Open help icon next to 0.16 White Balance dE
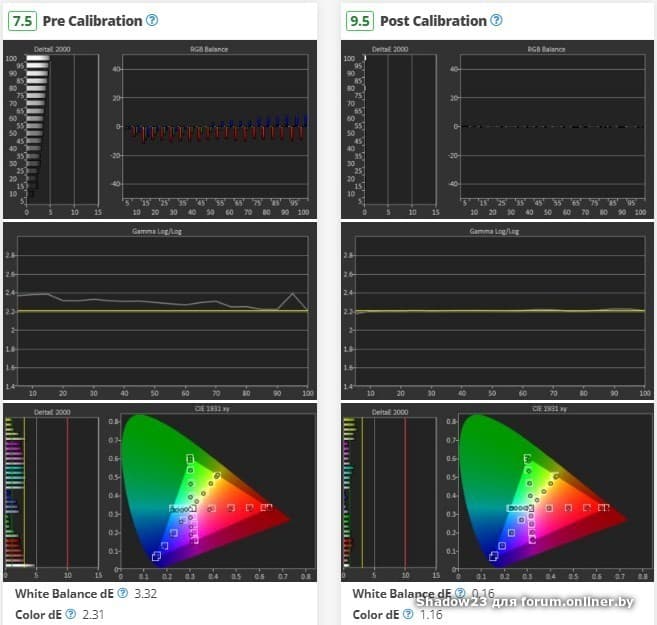The height and width of the screenshot is (625, 657). coord(460,593)
